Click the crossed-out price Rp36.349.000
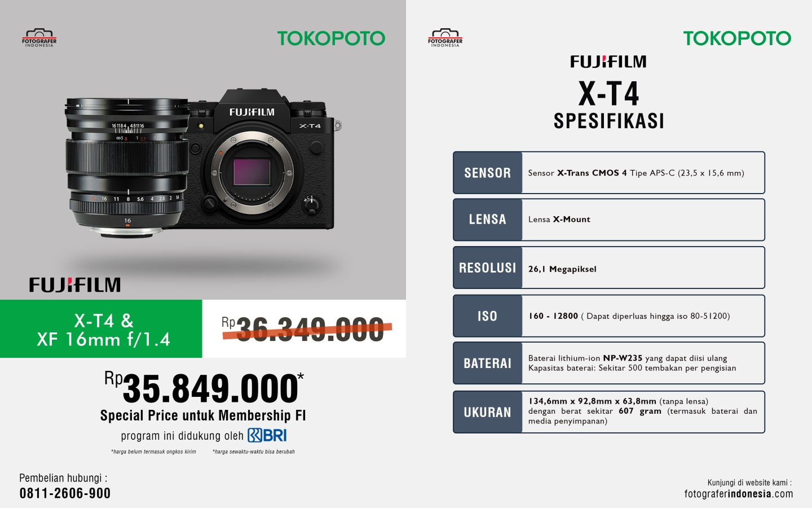Screen dimensions: 812x508 [x=306, y=330]
